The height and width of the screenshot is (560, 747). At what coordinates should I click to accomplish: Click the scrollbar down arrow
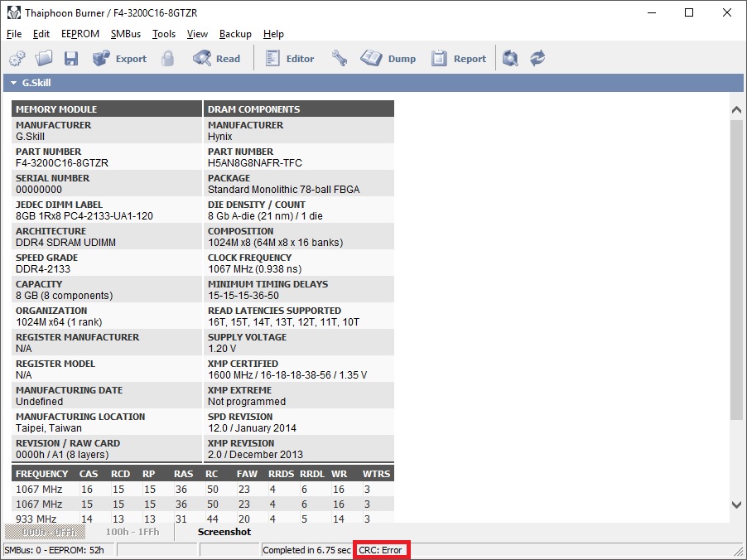(737, 504)
